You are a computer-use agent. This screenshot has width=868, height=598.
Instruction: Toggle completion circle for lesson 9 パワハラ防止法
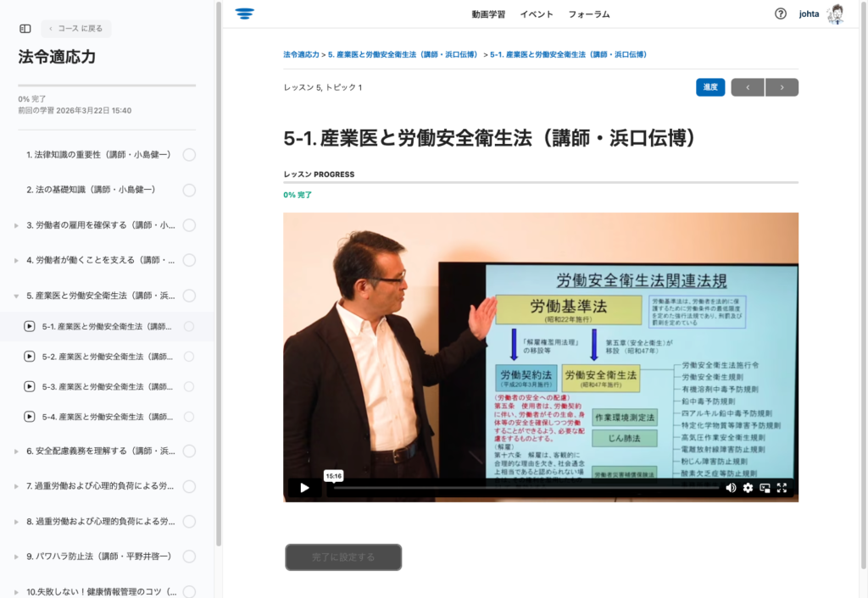coord(189,556)
